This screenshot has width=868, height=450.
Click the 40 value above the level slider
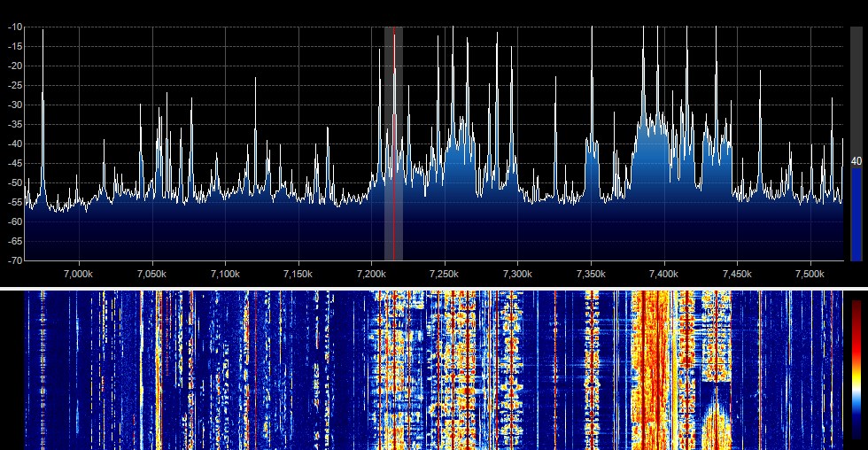pos(856,161)
